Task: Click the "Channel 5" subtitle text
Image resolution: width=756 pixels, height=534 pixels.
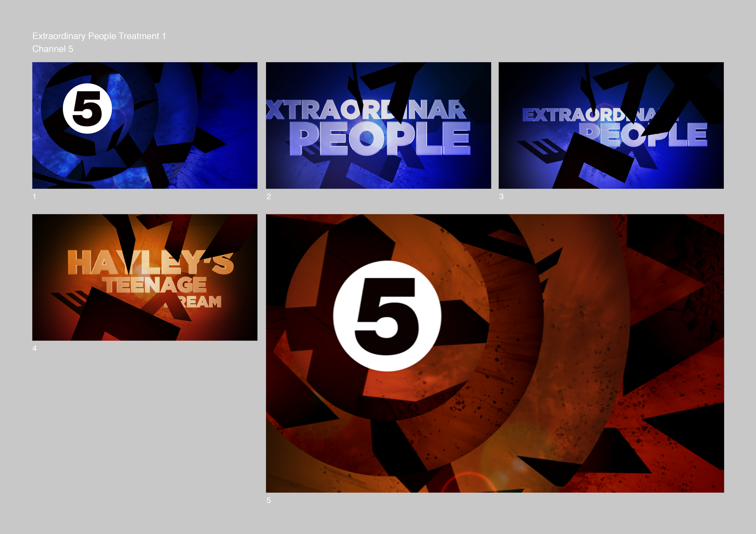Action: (53, 49)
